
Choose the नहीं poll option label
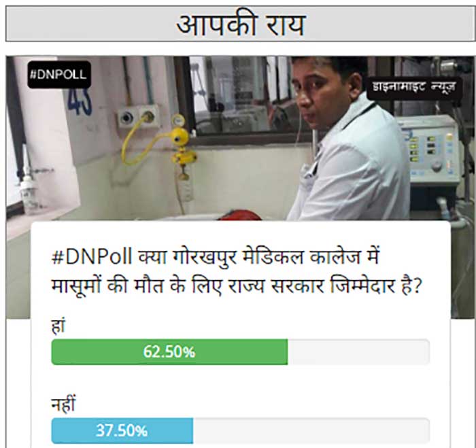click(x=63, y=404)
